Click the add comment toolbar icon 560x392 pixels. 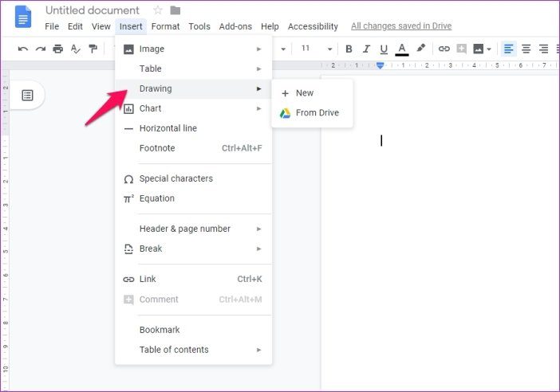point(461,49)
